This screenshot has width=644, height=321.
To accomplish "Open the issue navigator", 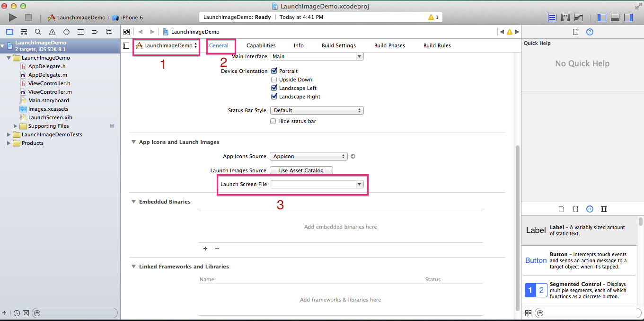I will [x=52, y=32].
